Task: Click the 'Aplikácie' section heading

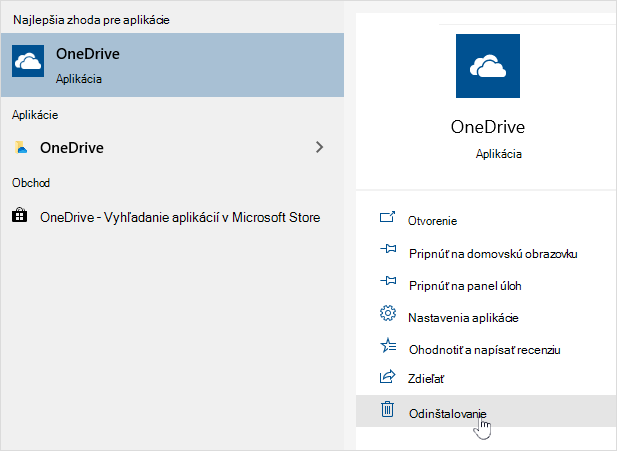Action: (x=35, y=115)
